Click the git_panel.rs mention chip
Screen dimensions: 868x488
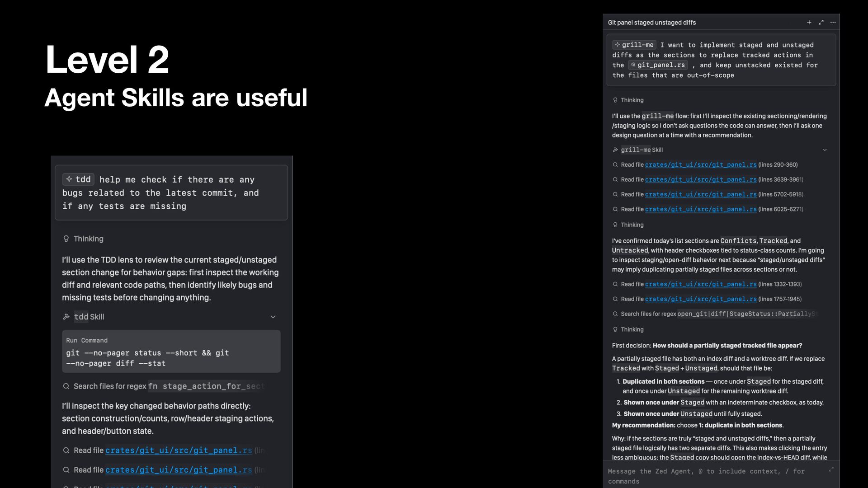tap(658, 65)
